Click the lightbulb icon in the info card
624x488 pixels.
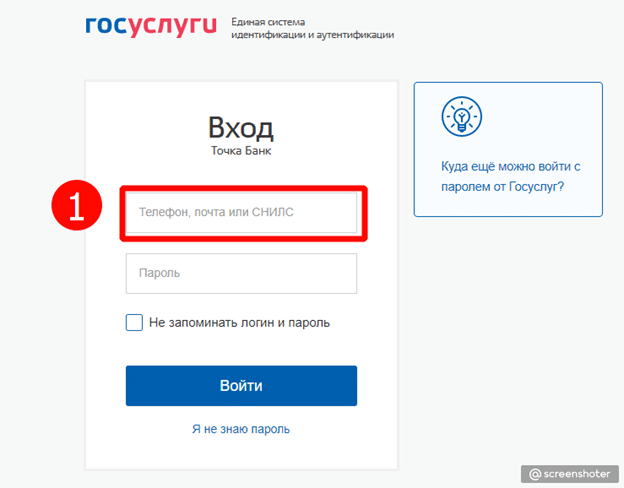pyautogui.click(x=462, y=117)
